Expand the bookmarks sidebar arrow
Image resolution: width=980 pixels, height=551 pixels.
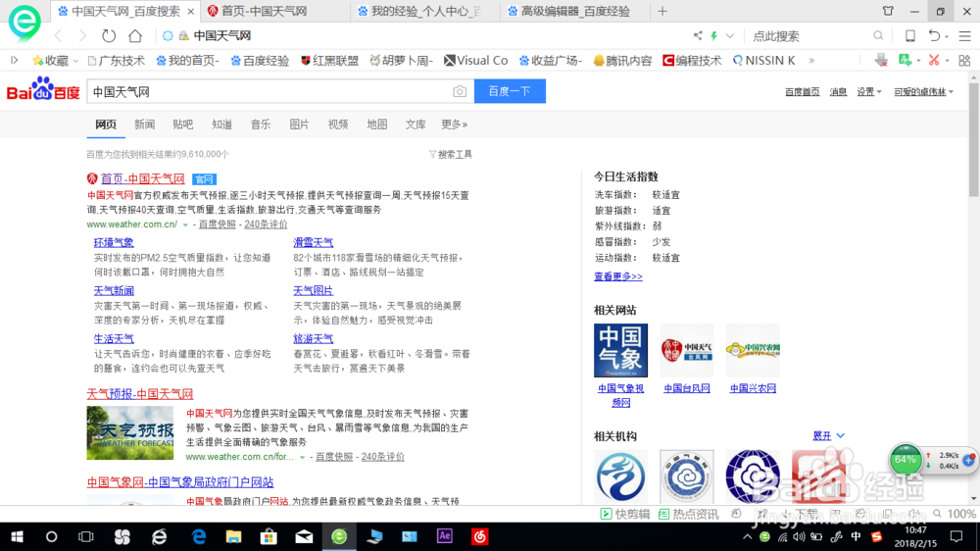[x=15, y=60]
